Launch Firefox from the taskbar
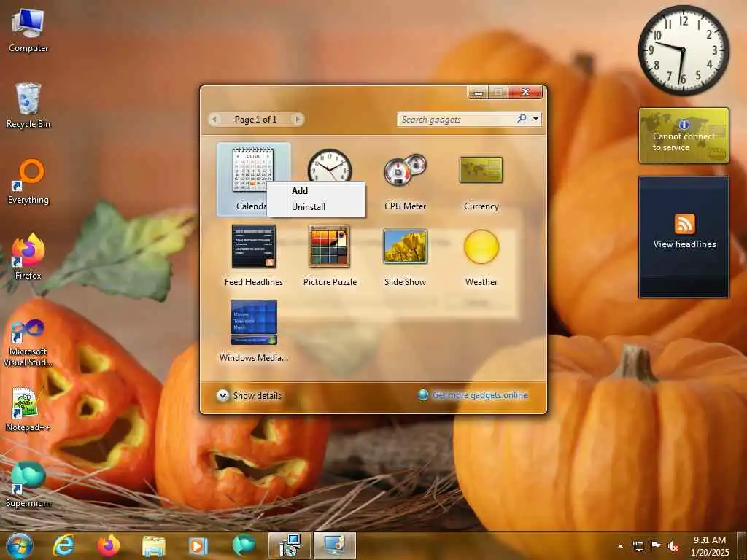Viewport: 747px width, 560px height. pyautogui.click(x=109, y=545)
